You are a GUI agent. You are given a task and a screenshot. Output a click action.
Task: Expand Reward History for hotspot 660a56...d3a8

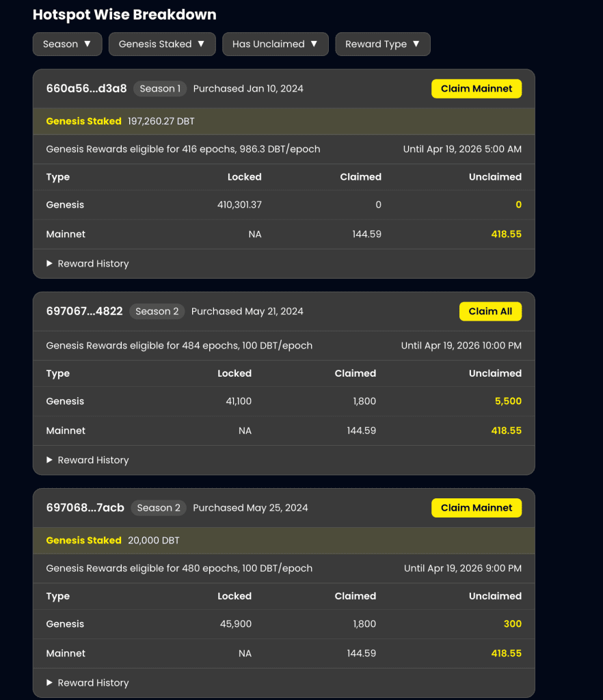88,264
